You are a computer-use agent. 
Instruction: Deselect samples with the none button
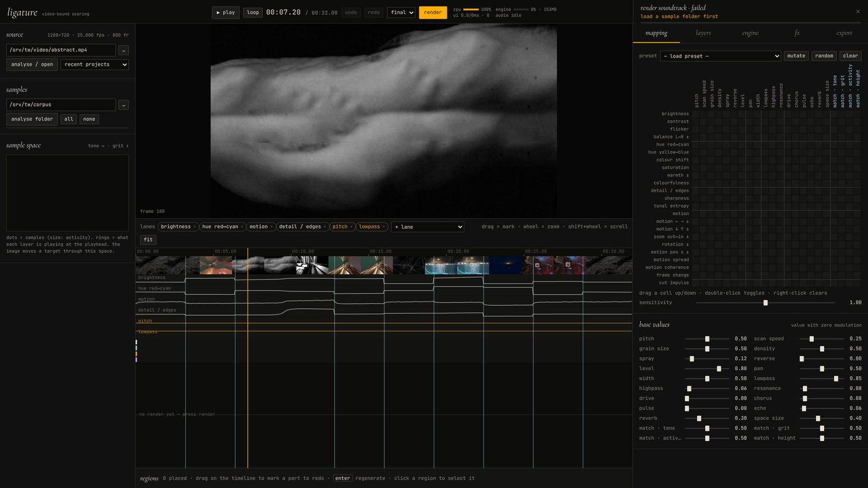coord(89,119)
